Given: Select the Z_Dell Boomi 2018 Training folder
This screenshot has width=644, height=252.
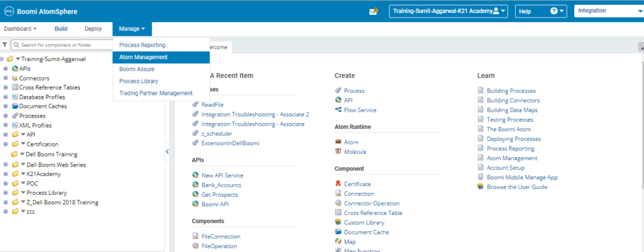Looking at the screenshot, I should [x=62, y=202].
